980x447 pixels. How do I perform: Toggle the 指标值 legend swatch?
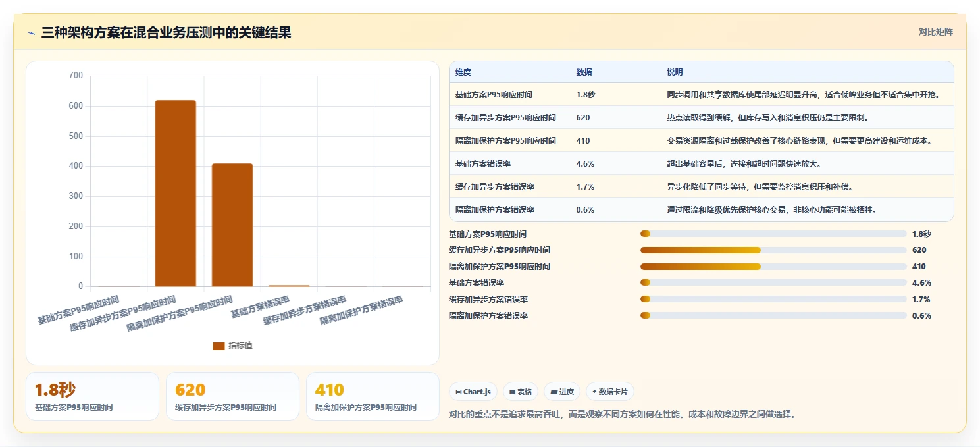219,346
